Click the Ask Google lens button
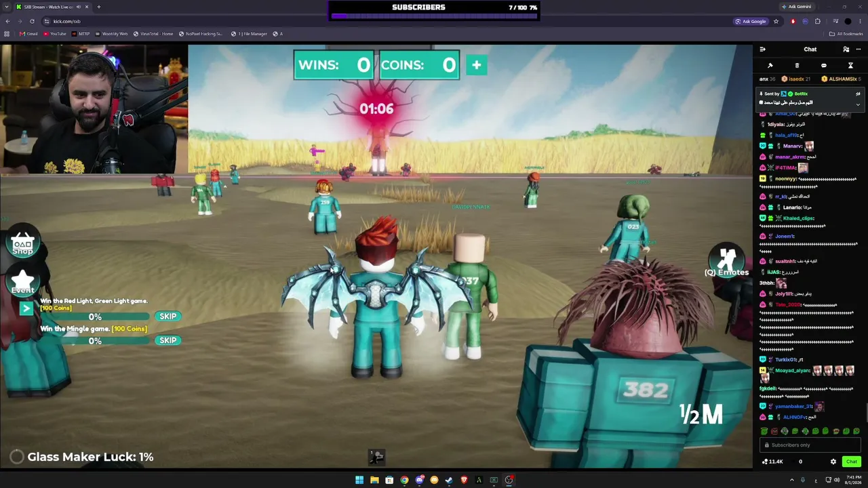The width and height of the screenshot is (868, 488). [750, 21]
